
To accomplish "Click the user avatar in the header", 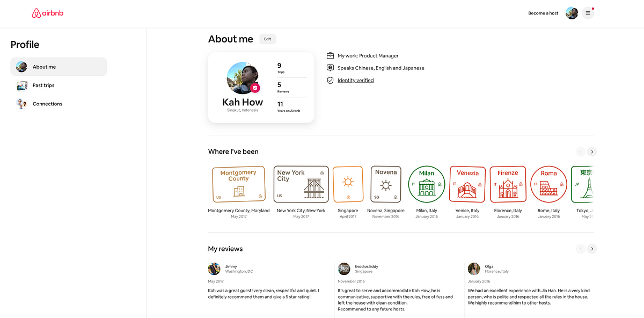I will [572, 13].
